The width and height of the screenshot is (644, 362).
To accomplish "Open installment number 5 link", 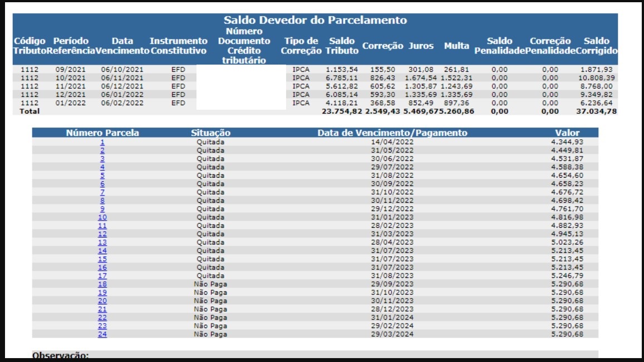I will tap(102, 175).
